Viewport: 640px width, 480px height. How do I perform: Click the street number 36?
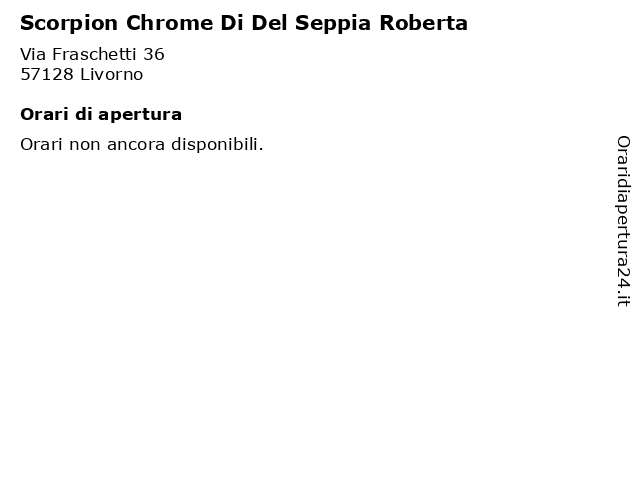154,54
